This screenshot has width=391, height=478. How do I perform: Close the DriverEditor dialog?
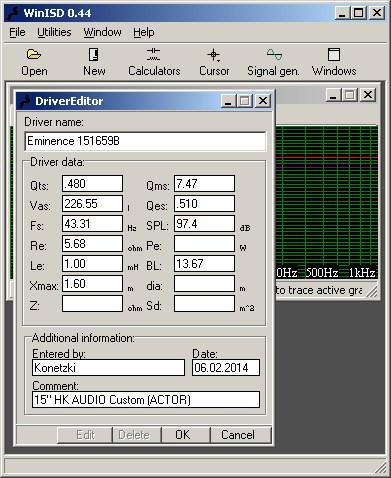263,101
